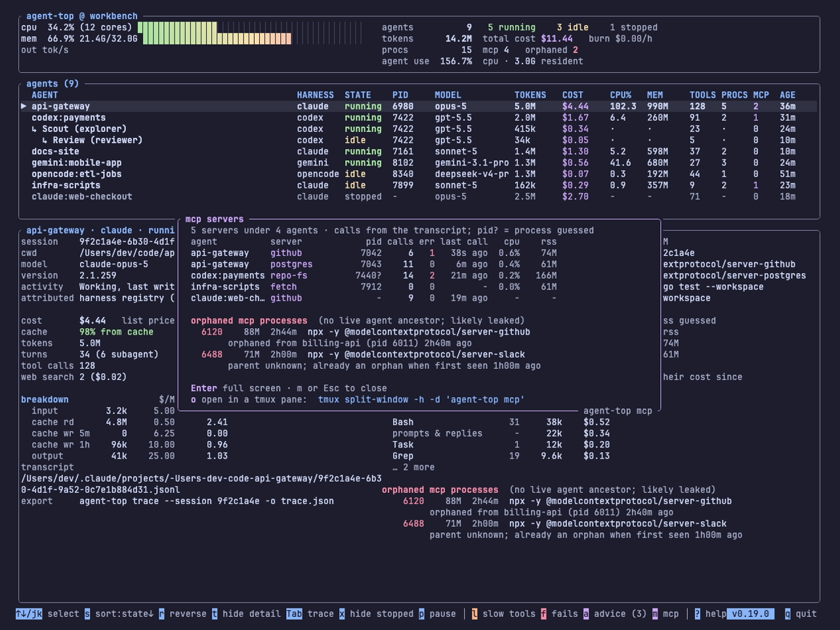Click 'orphaned 2' in header stats
Image resolution: width=840 pixels, height=630 pixels.
coord(551,50)
